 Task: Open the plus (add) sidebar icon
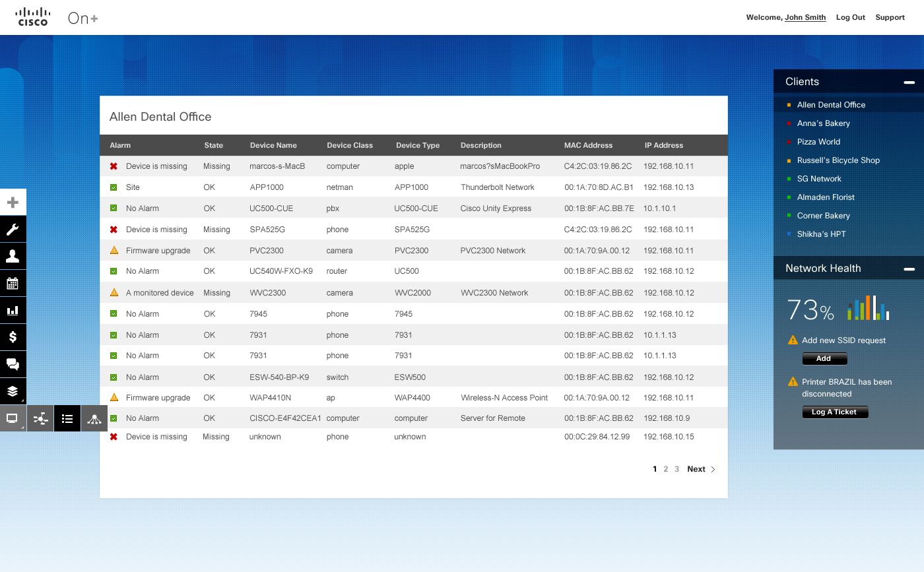13,203
